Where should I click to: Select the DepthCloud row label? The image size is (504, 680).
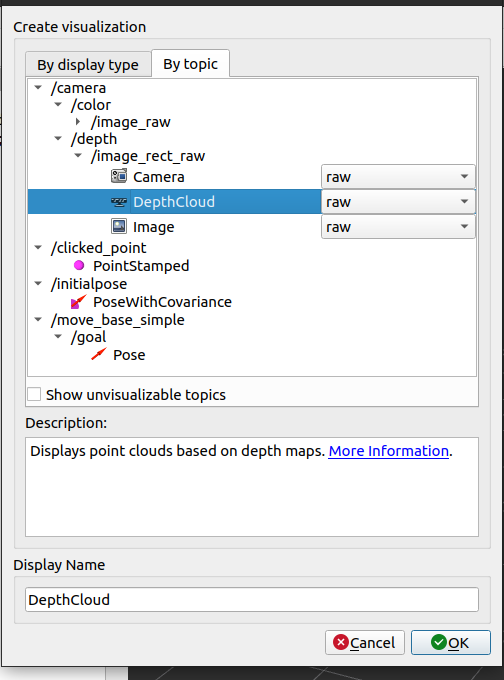174,202
